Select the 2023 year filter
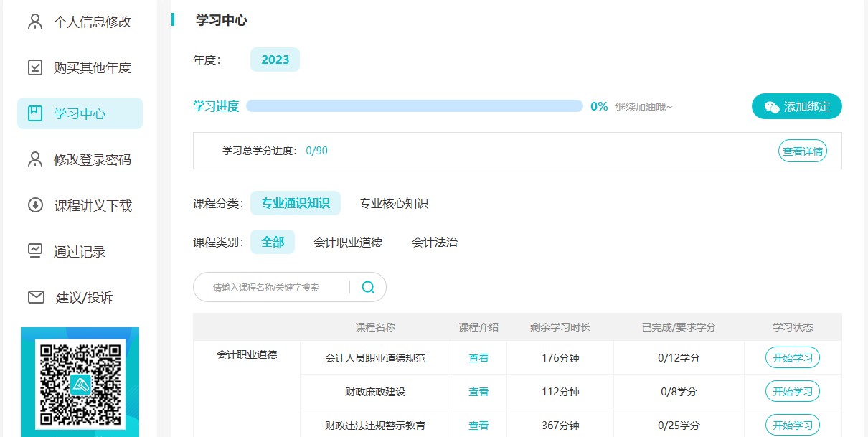This screenshot has width=868, height=437. tap(275, 60)
